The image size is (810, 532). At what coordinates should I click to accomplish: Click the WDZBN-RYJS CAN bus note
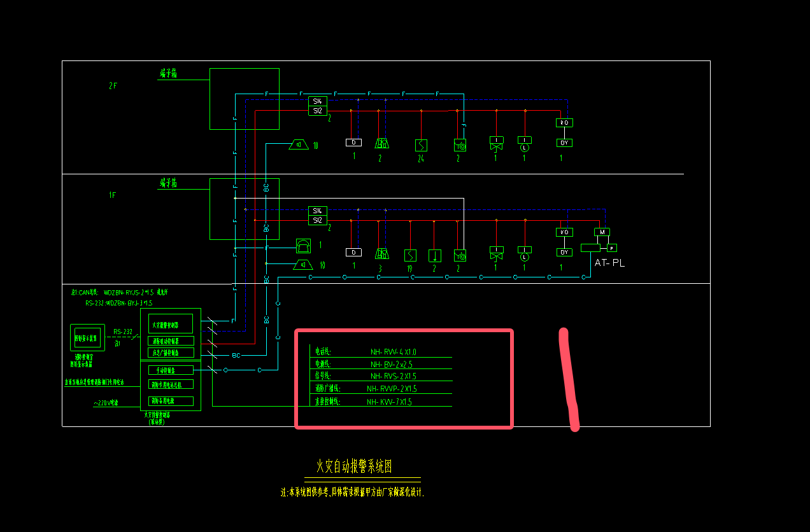point(120,292)
